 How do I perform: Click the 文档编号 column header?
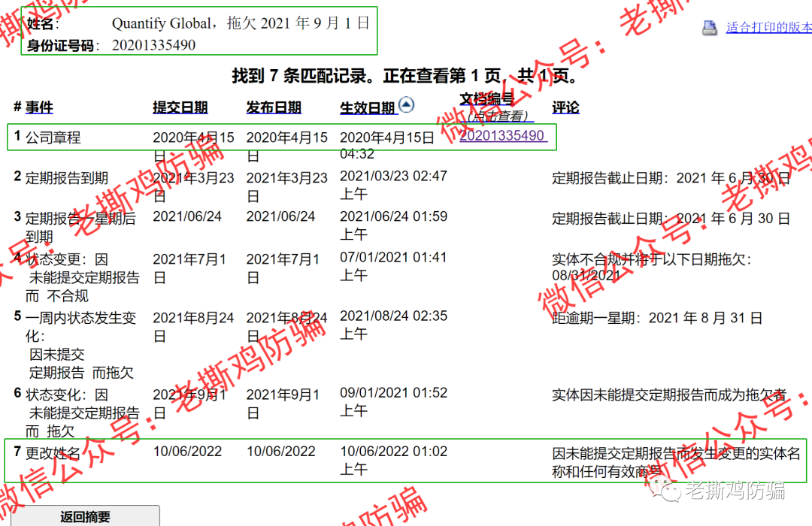[486, 99]
